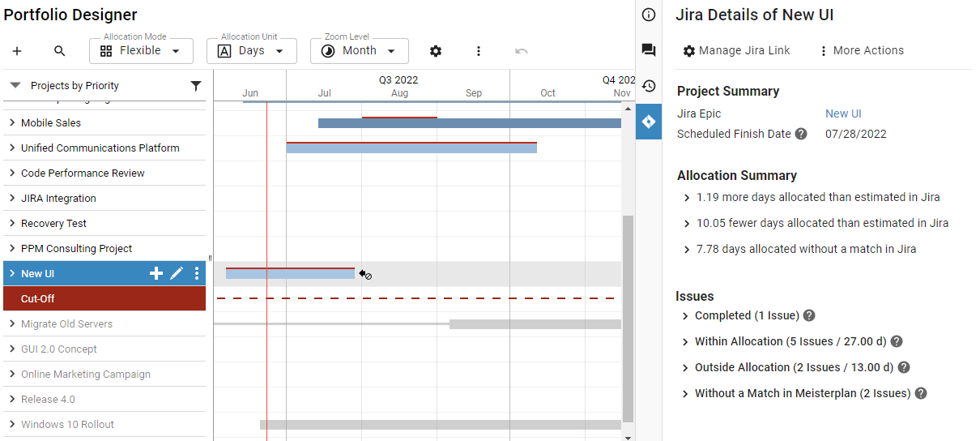Click the vertical scrollbar thumb of Gantt

pyautogui.click(x=628, y=318)
